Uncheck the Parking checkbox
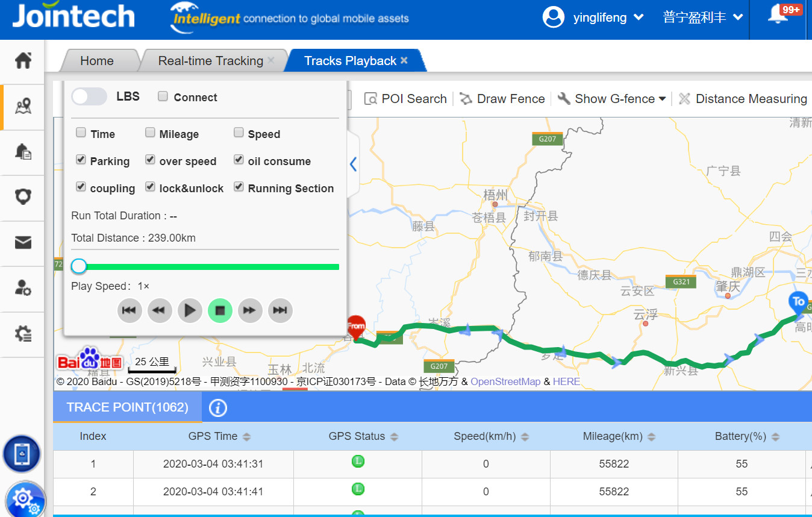This screenshot has height=517, width=812. pos(81,160)
